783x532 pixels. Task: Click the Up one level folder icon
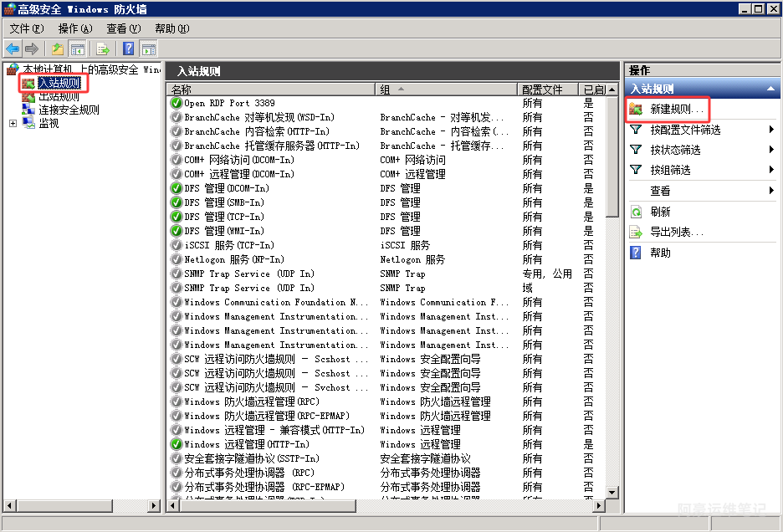point(58,49)
